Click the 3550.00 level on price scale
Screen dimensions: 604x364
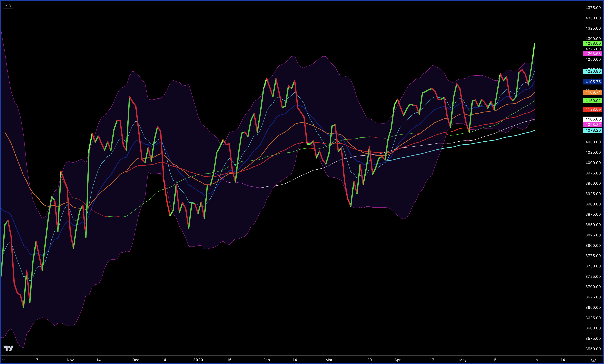point(593,349)
